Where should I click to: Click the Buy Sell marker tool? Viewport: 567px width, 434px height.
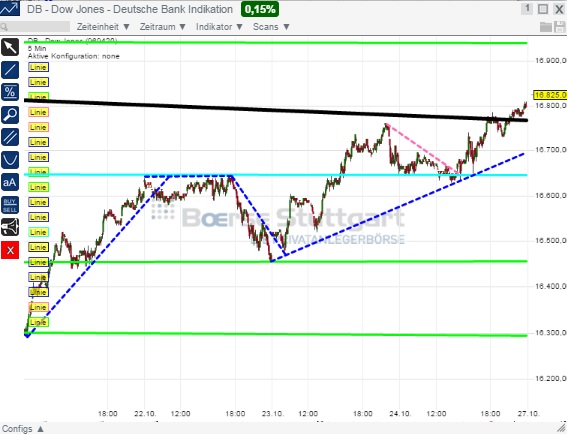pyautogui.click(x=10, y=205)
